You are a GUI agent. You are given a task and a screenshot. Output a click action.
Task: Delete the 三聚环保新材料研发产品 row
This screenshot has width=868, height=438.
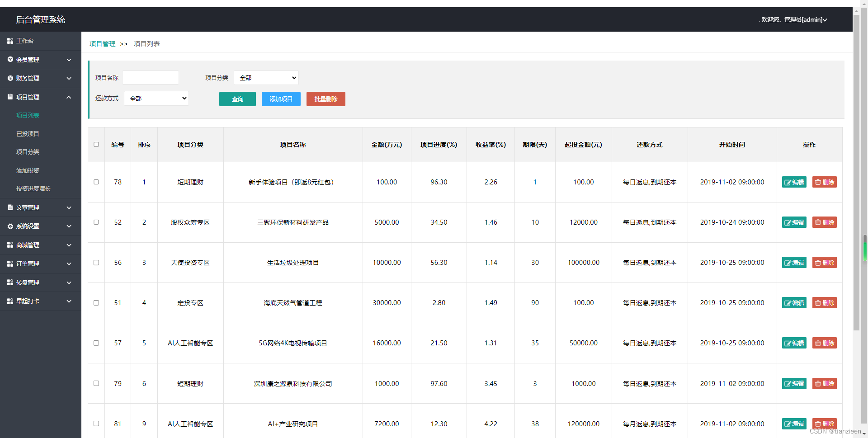click(824, 222)
